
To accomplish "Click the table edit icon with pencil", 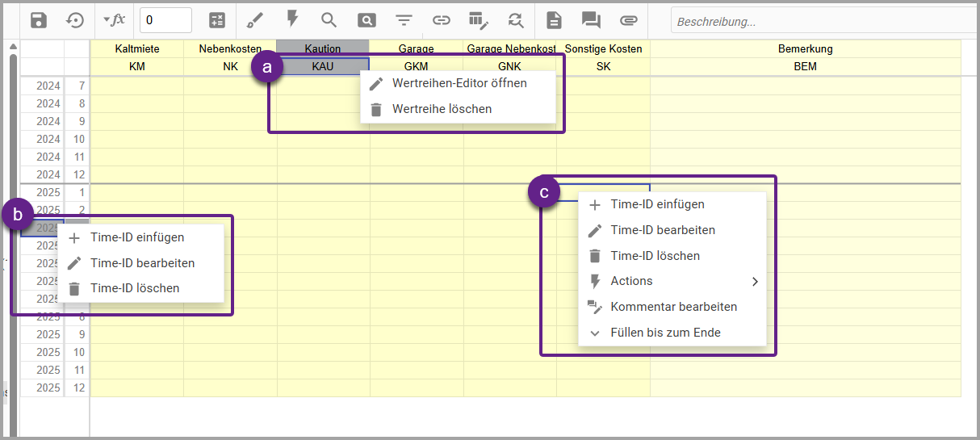I will click(479, 20).
